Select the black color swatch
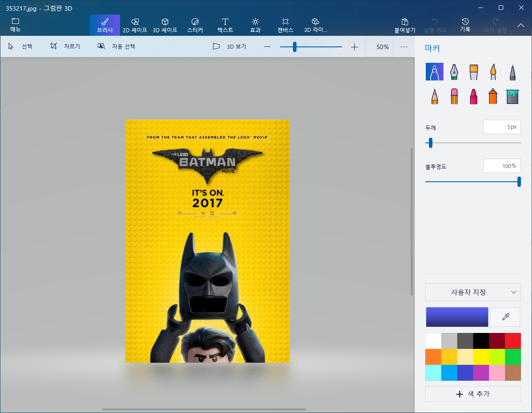532x413 pixels. coord(481,341)
